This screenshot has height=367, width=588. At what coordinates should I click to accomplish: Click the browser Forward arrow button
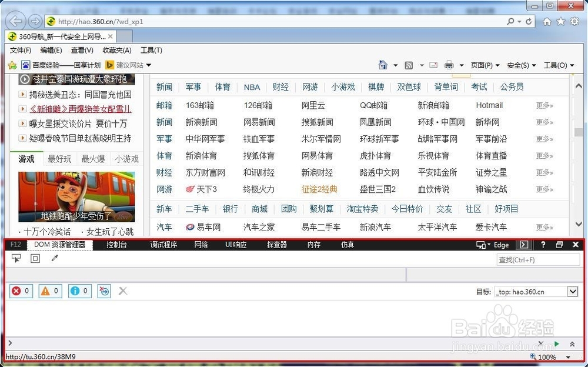pyautogui.click(x=35, y=21)
